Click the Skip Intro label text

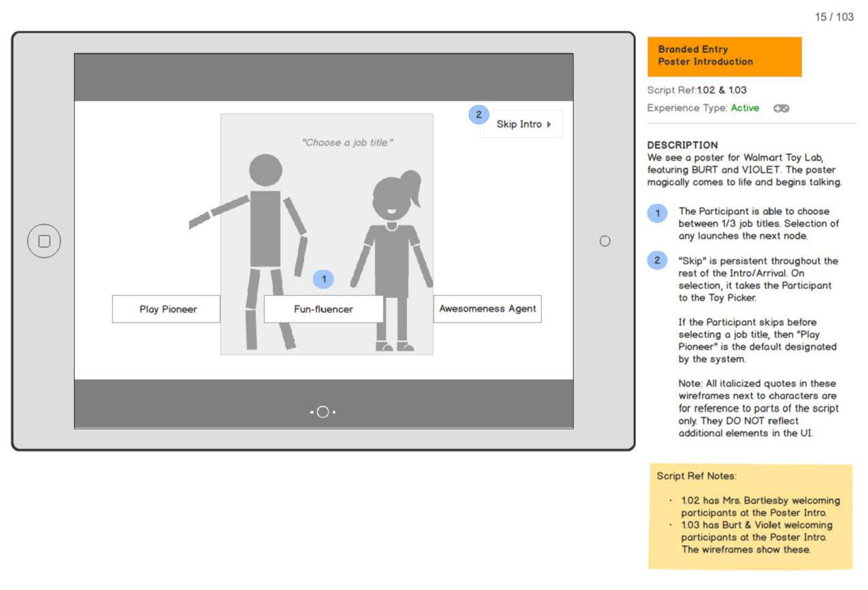tap(519, 125)
